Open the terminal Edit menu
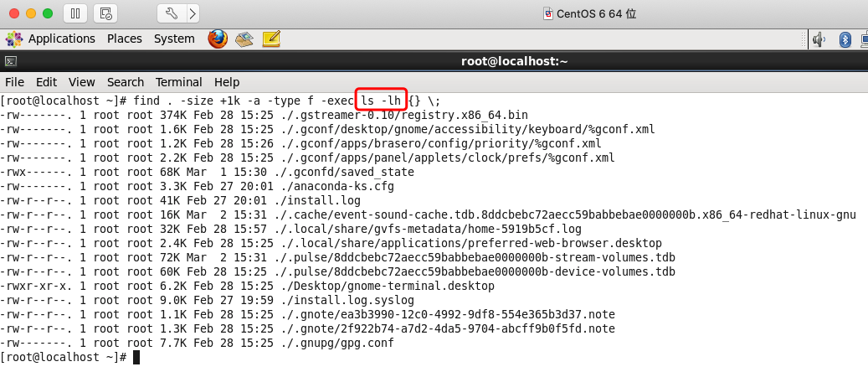Screen dimensions: 868x372 click(x=47, y=82)
